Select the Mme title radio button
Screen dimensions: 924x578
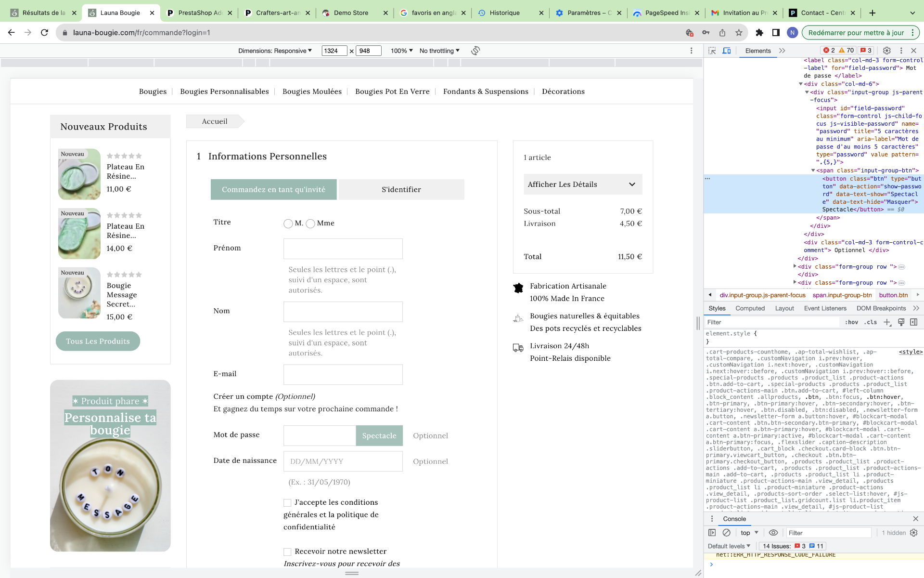[310, 223]
